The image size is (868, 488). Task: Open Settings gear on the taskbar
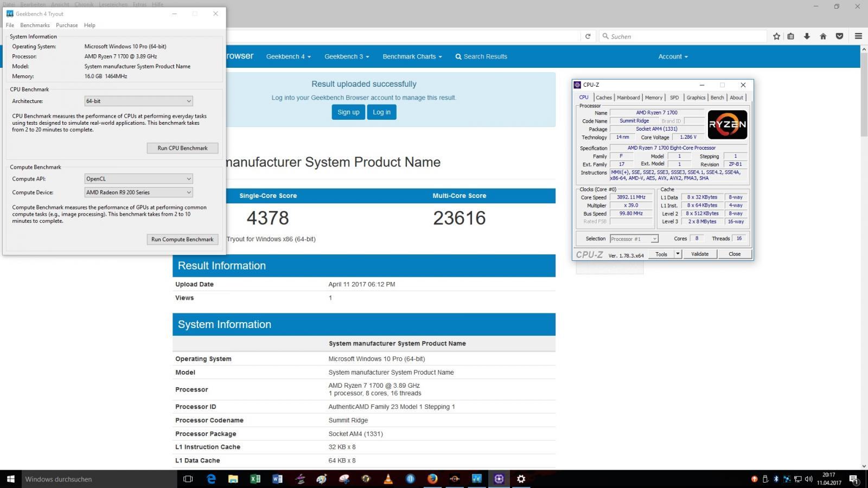pyautogui.click(x=521, y=479)
